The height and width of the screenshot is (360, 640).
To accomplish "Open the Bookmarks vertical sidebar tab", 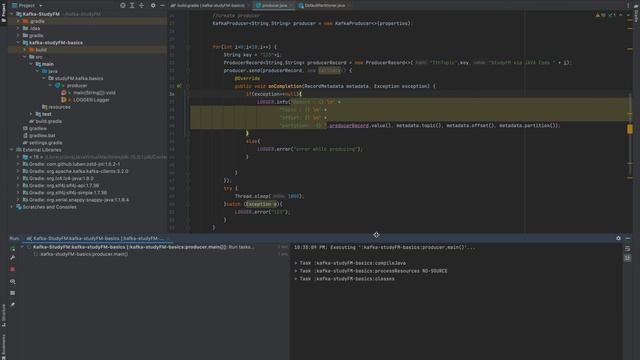I will (x=4, y=346).
